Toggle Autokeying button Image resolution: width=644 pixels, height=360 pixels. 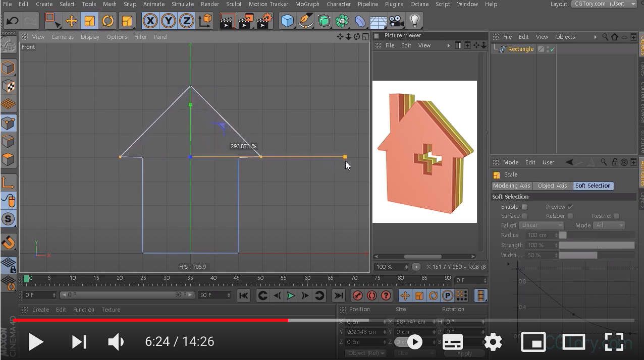coord(372,296)
